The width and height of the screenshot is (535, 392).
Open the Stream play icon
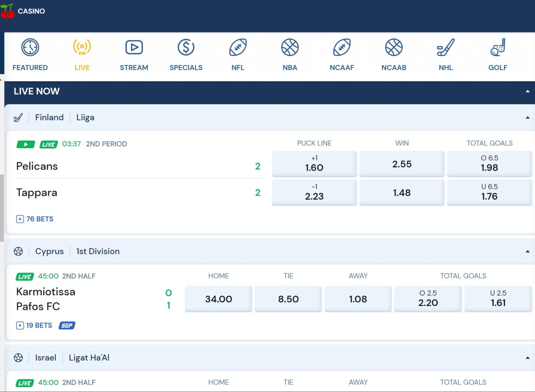134,47
